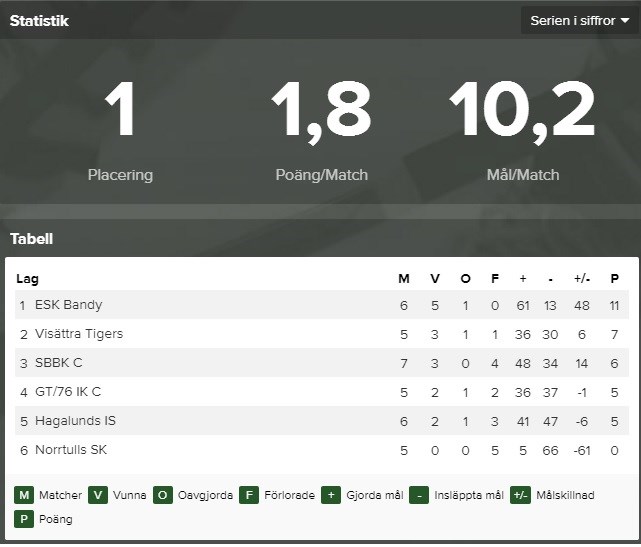Click the green V Vunna legend icon

[x=98, y=495]
